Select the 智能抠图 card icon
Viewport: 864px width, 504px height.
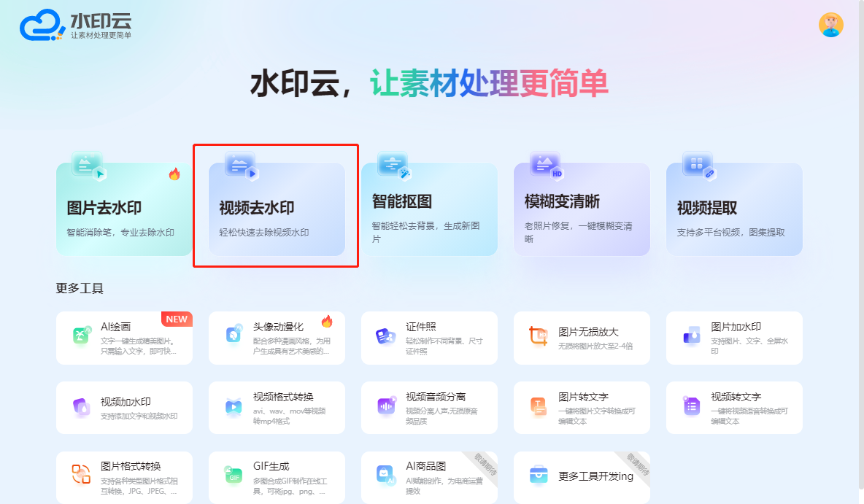pyautogui.click(x=393, y=166)
